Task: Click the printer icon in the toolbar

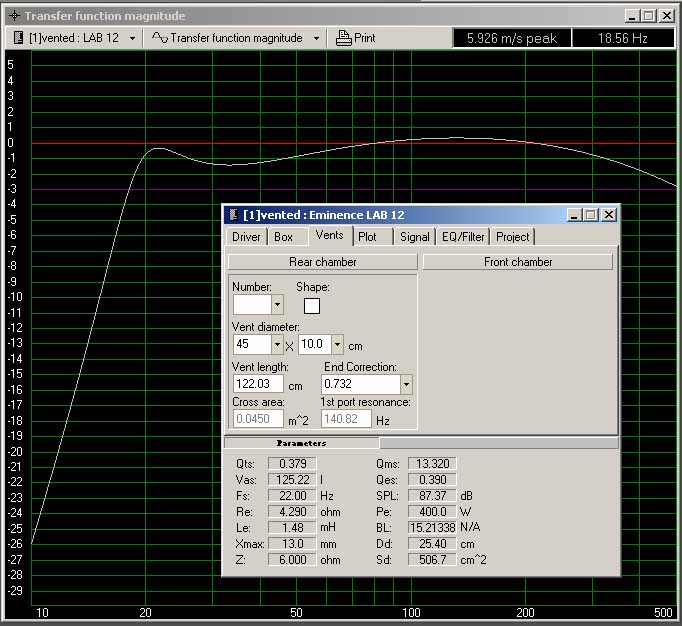Action: 343,38
